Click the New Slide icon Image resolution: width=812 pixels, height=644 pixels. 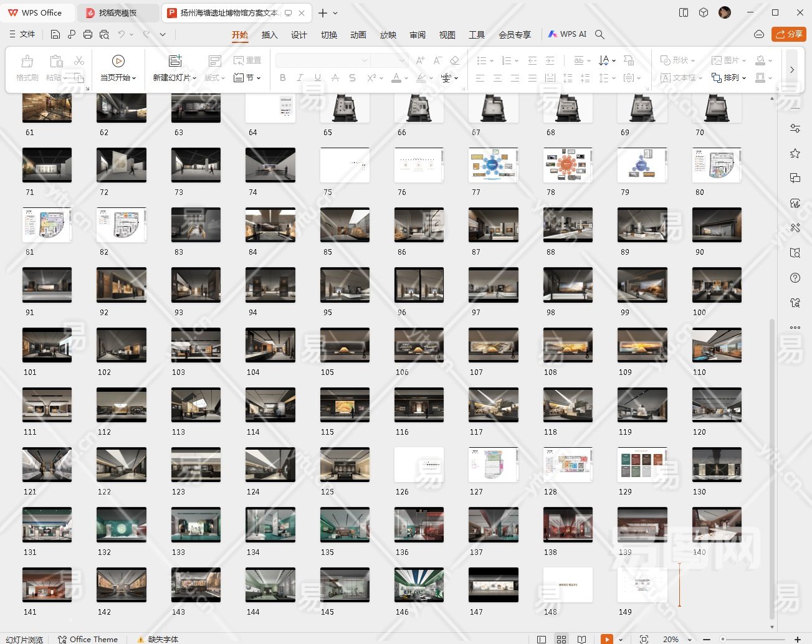click(x=175, y=61)
